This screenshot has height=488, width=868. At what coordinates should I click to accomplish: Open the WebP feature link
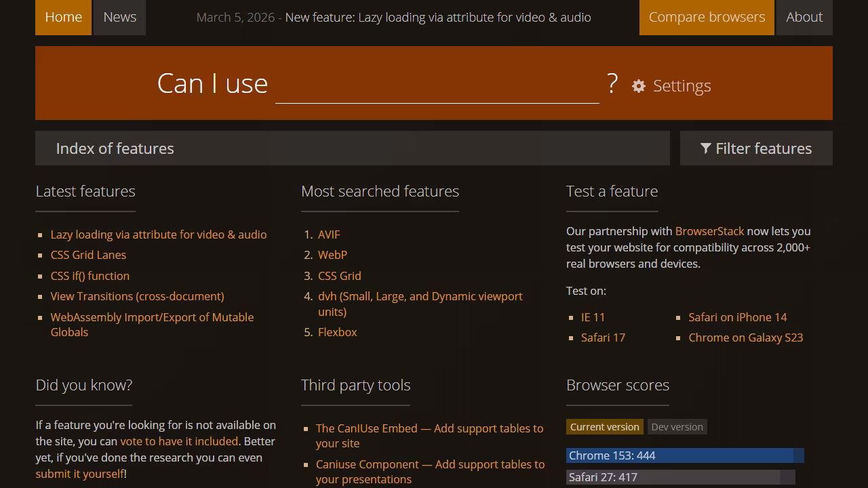tap(332, 255)
